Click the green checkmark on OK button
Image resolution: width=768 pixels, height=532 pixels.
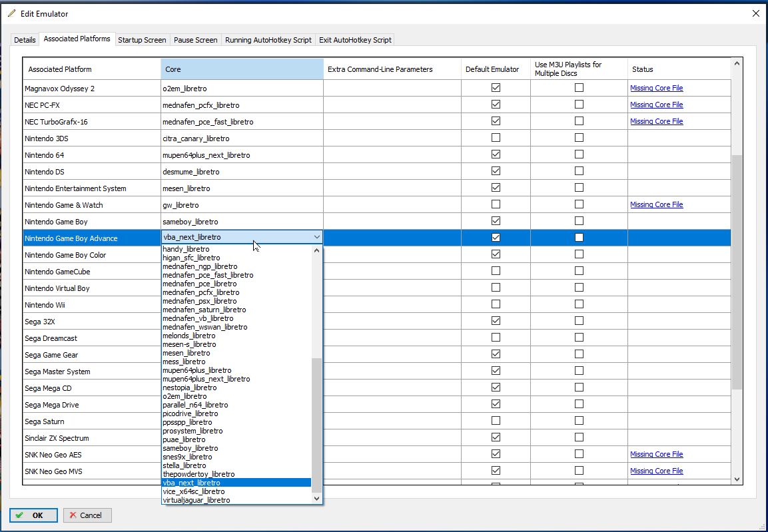coord(19,515)
